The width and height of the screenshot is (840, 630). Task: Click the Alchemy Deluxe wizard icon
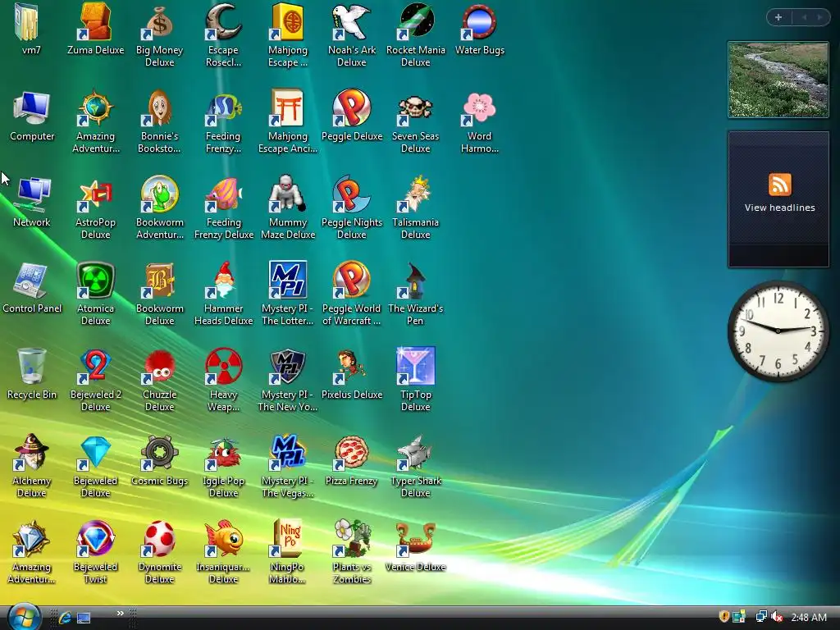32,453
